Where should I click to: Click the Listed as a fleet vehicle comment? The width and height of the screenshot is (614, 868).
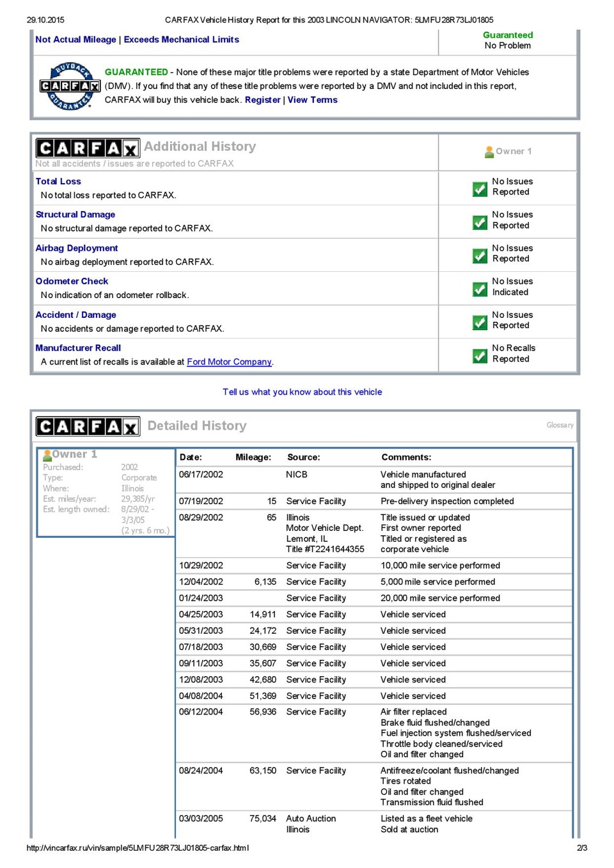pos(426,819)
